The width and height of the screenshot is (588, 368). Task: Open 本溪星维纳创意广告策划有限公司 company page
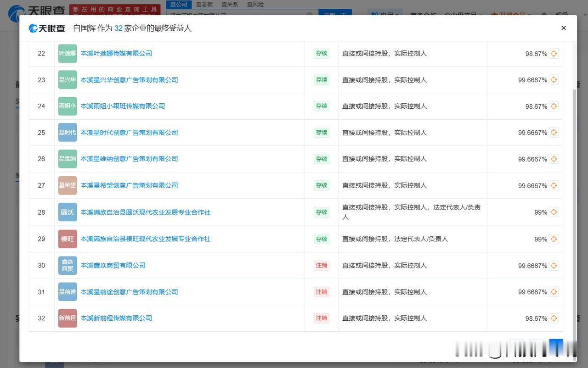[129, 159]
